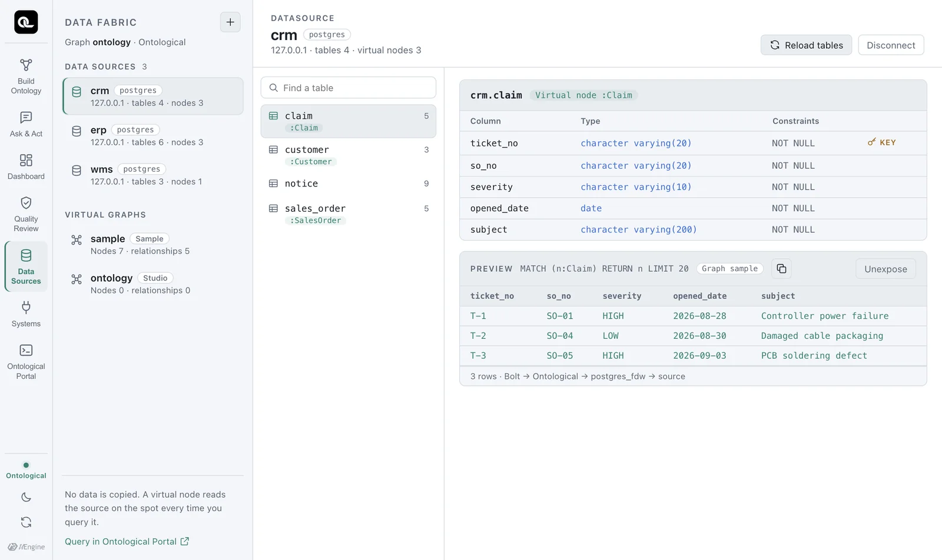Click subject 'Controller power failure'
This screenshot has width=942, height=560.
coord(825,316)
